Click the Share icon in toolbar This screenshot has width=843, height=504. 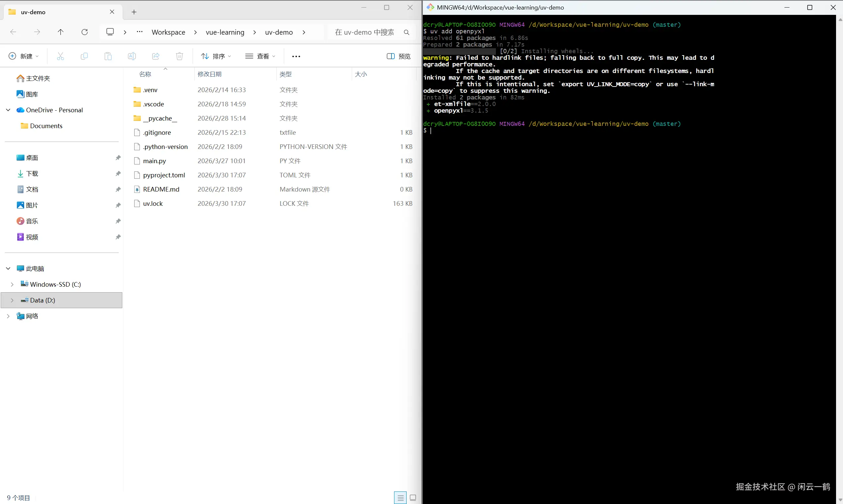pos(156,56)
